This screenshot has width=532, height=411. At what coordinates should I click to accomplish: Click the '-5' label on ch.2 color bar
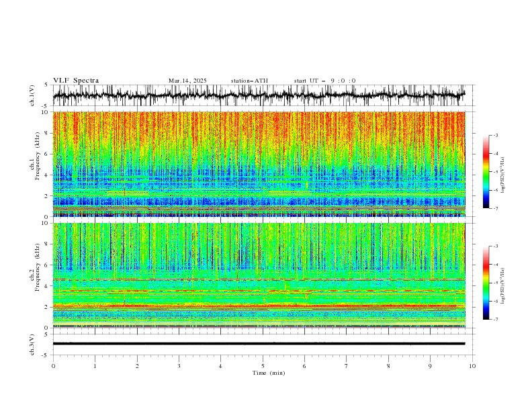(495, 283)
